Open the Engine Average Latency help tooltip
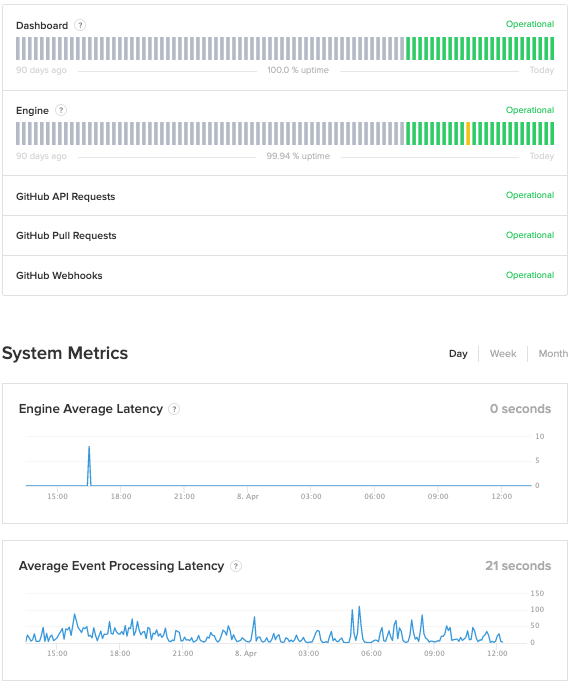571x685 pixels. click(174, 409)
